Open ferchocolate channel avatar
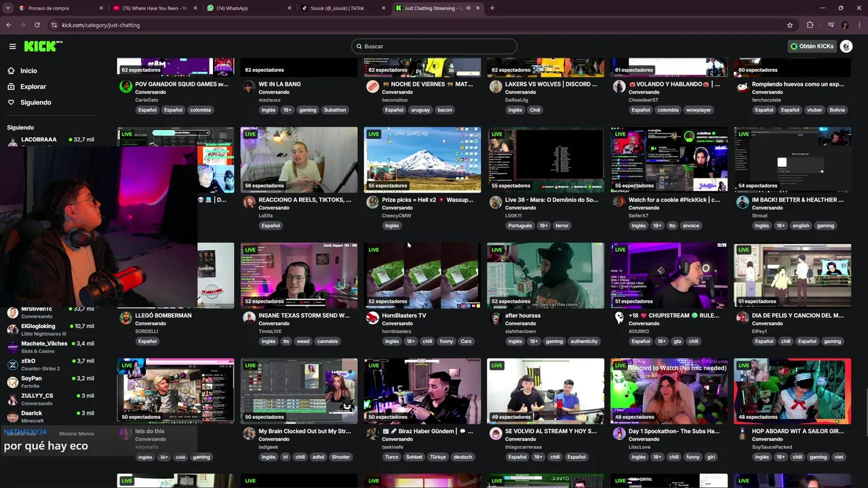This screenshot has height=488, width=868. click(743, 86)
